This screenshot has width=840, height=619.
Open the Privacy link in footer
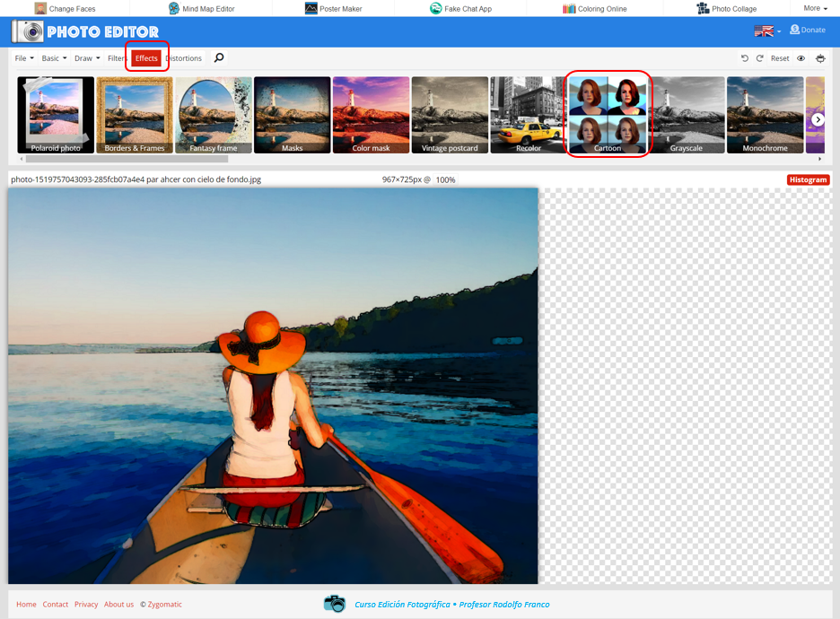pyautogui.click(x=86, y=605)
